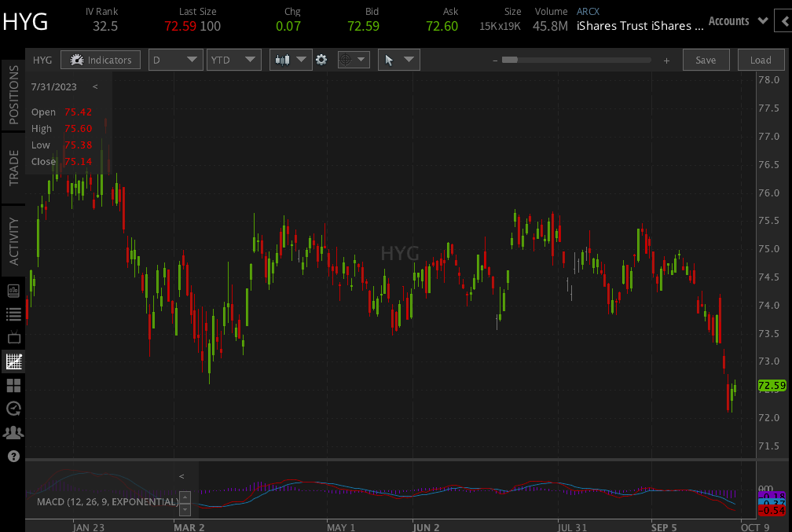The image size is (792, 532).
Task: Open chart settings gear icon
Action: click(321, 60)
